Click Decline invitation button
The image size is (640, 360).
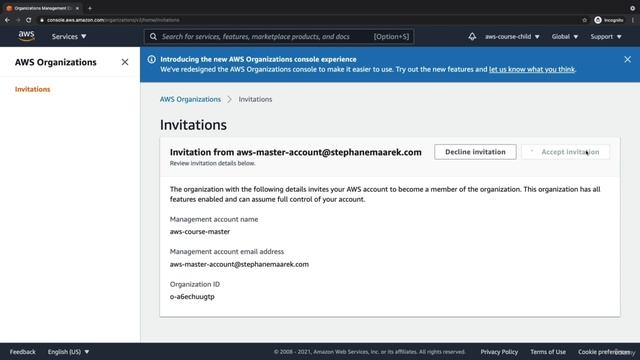[x=475, y=152]
